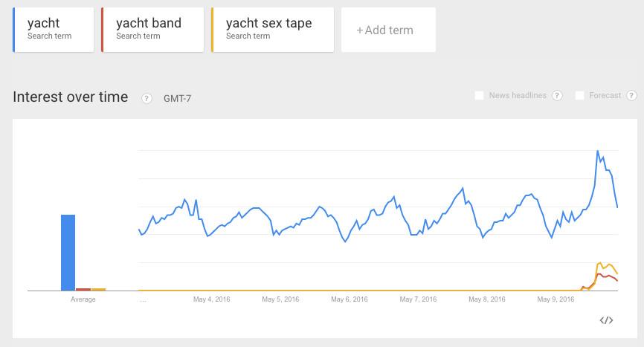Click the embed code icon below the chart
The width and height of the screenshot is (644, 347).
pos(606,320)
